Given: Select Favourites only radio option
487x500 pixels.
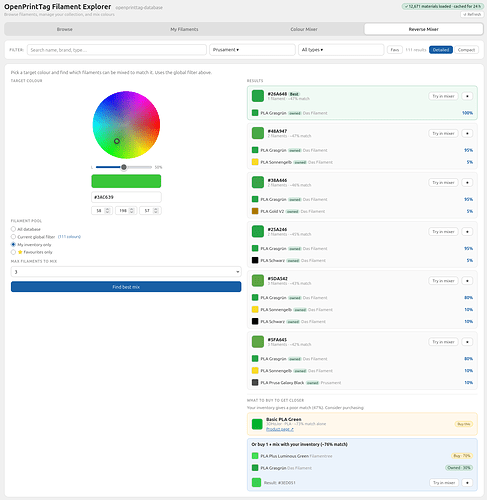Looking at the screenshot, I should click(x=13, y=252).
